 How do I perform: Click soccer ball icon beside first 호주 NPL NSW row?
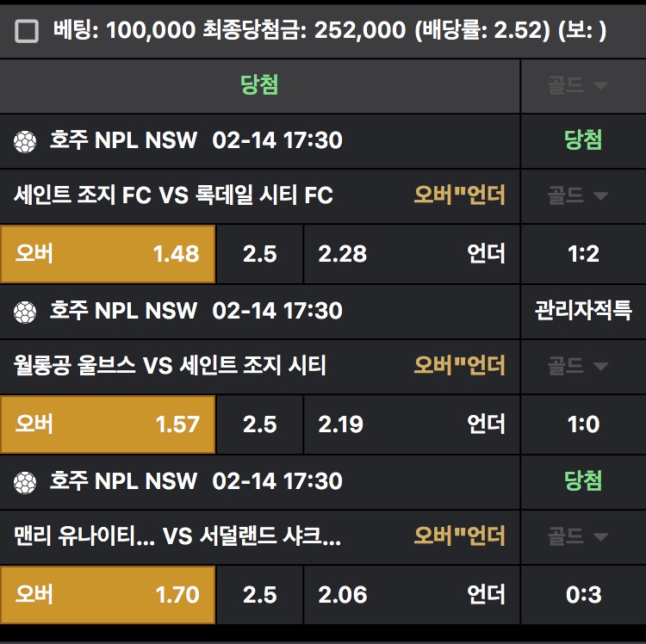[x=25, y=141]
